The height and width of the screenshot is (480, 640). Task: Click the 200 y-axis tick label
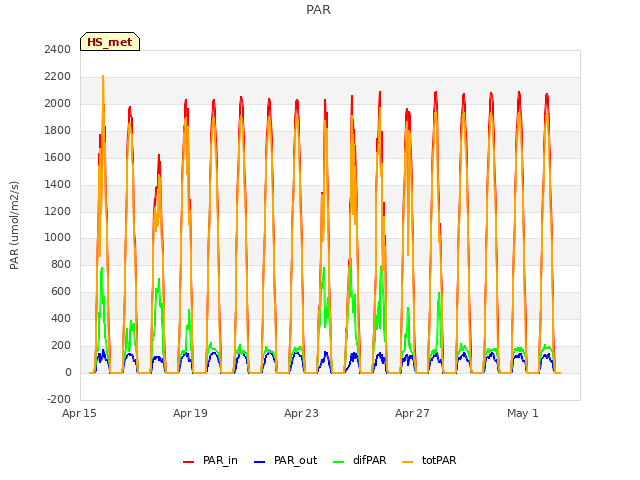pyautogui.click(x=61, y=345)
